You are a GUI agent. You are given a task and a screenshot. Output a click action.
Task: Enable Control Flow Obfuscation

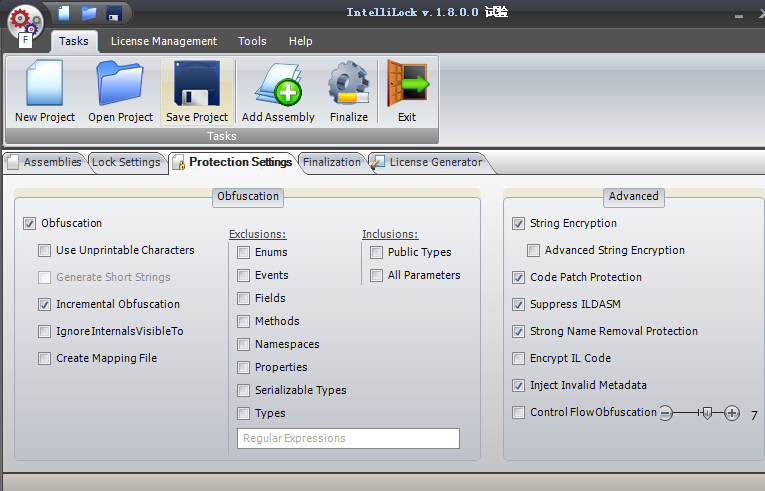click(519, 412)
